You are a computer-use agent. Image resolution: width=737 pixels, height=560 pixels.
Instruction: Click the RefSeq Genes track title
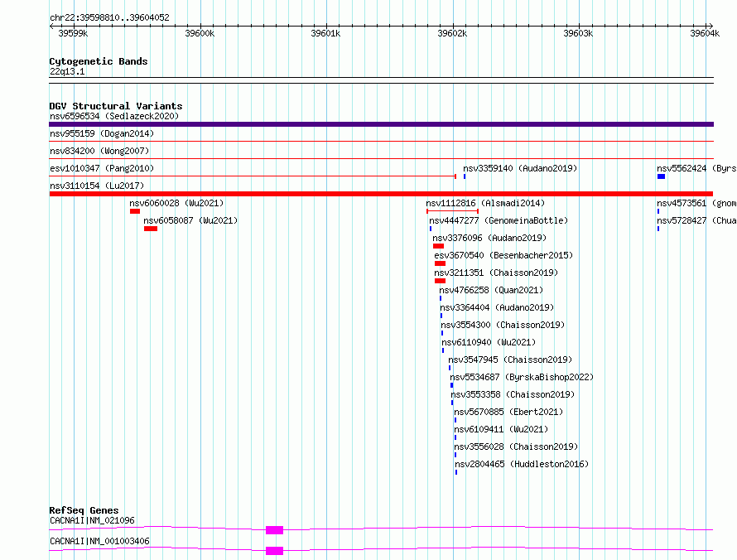(x=84, y=510)
